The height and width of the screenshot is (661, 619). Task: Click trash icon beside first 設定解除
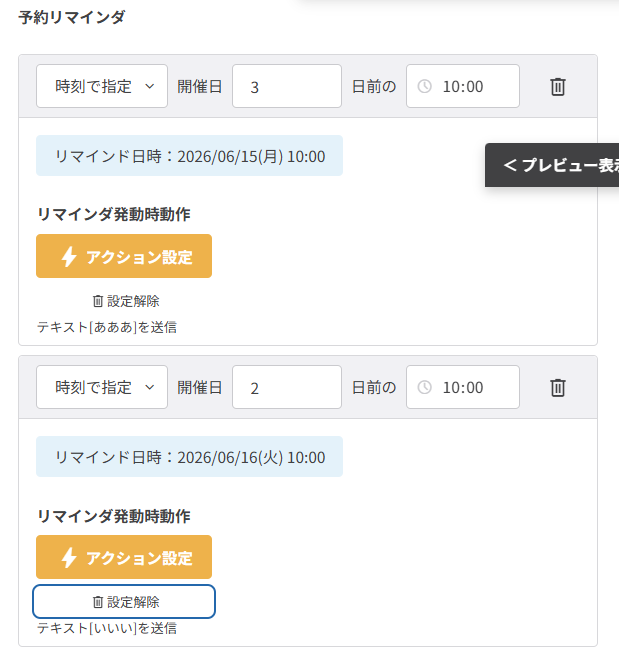tap(97, 301)
